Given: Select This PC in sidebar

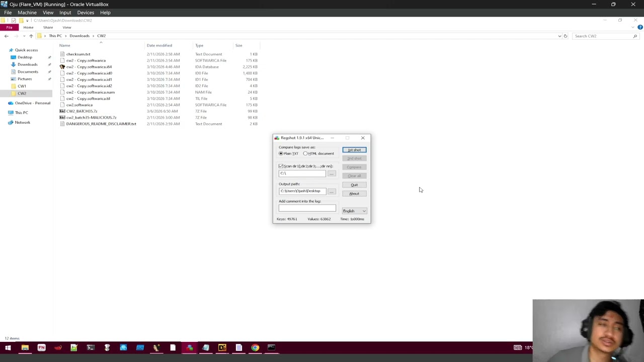Looking at the screenshot, I should click(21, 113).
